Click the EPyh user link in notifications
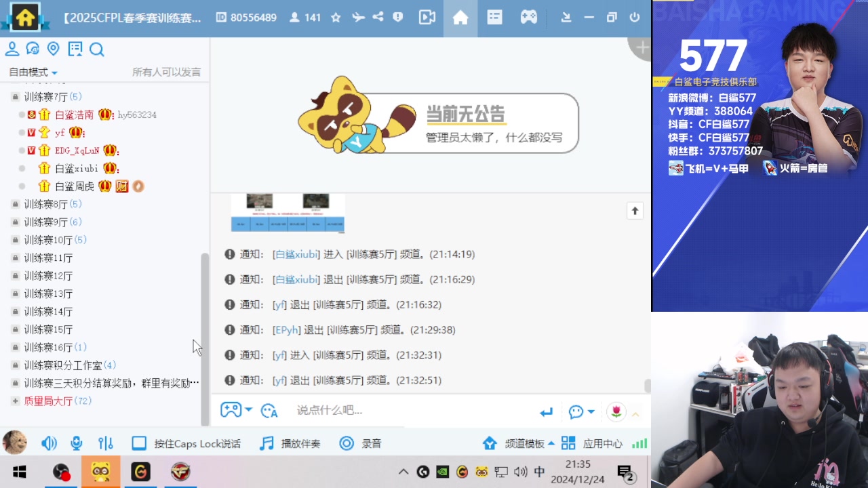The height and width of the screenshot is (488, 868). (286, 330)
